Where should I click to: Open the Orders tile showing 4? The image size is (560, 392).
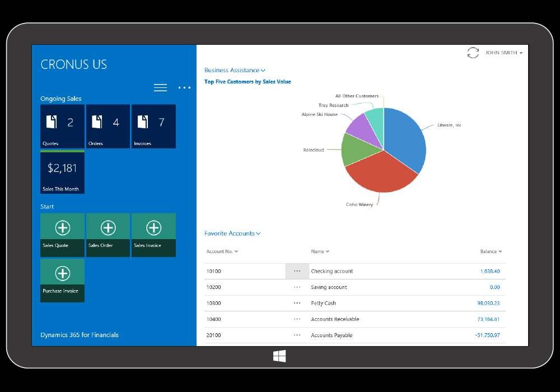(108, 127)
